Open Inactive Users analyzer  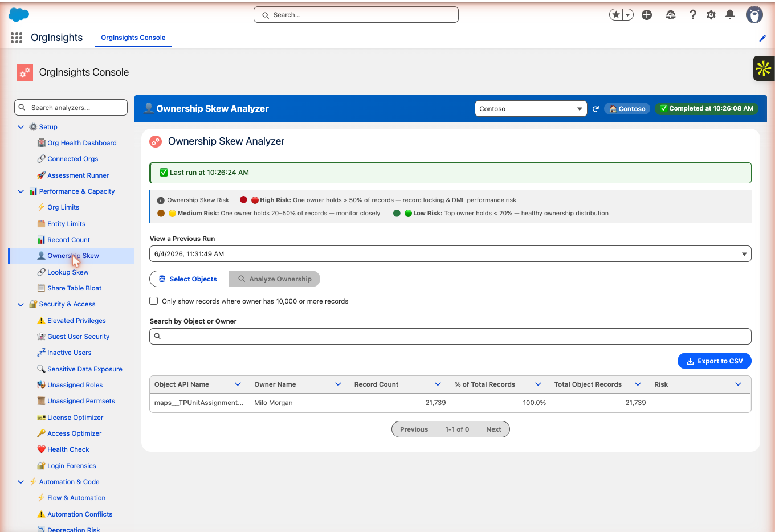(69, 353)
